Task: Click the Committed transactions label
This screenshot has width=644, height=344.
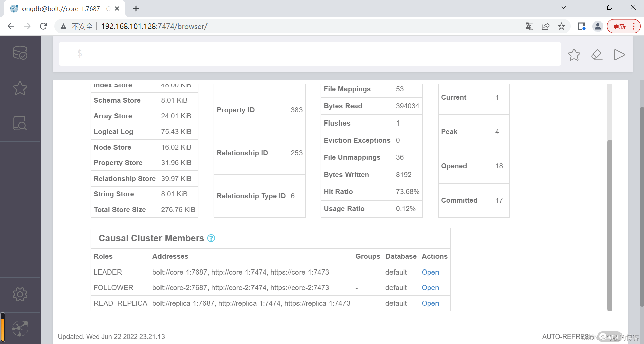Action: (459, 200)
